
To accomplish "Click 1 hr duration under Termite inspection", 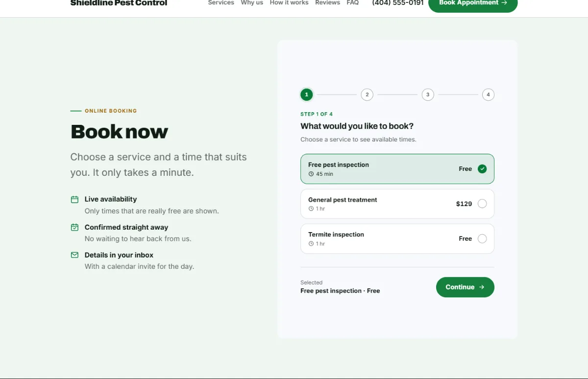I will click(320, 243).
